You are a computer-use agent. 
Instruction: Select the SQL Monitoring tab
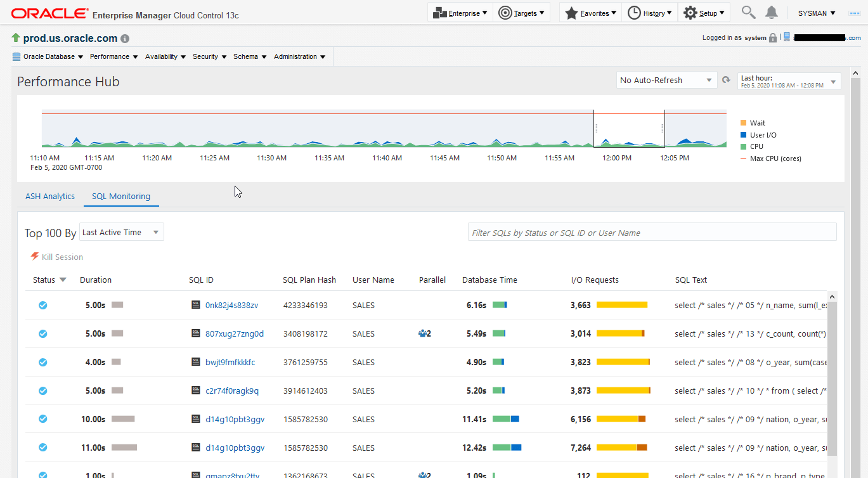coord(121,197)
